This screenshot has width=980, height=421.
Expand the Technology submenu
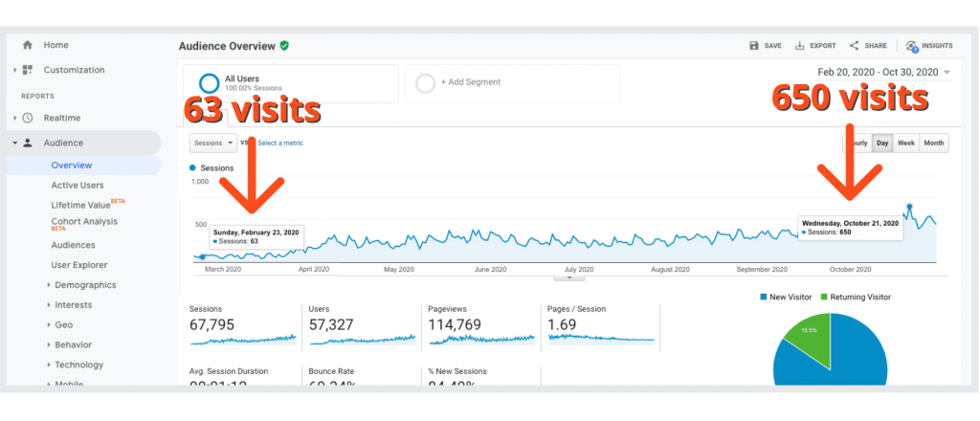[x=49, y=365]
